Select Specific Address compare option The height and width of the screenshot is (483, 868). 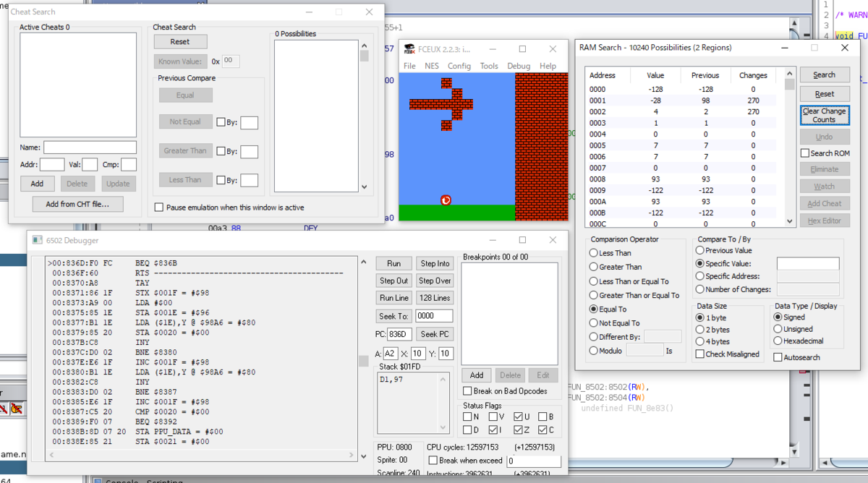(x=699, y=276)
